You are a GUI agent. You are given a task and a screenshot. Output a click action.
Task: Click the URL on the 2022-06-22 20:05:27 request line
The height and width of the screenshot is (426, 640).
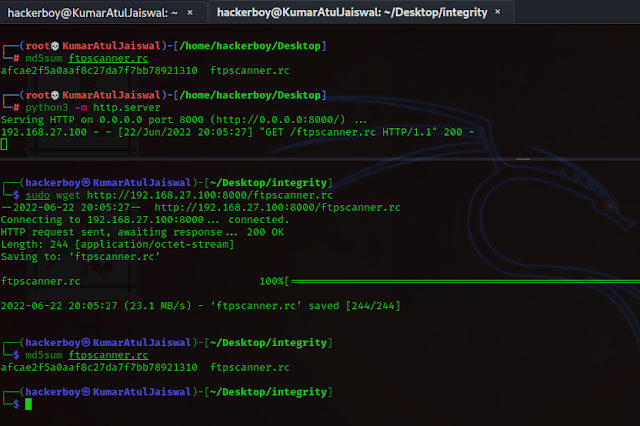pyautogui.click(x=277, y=207)
